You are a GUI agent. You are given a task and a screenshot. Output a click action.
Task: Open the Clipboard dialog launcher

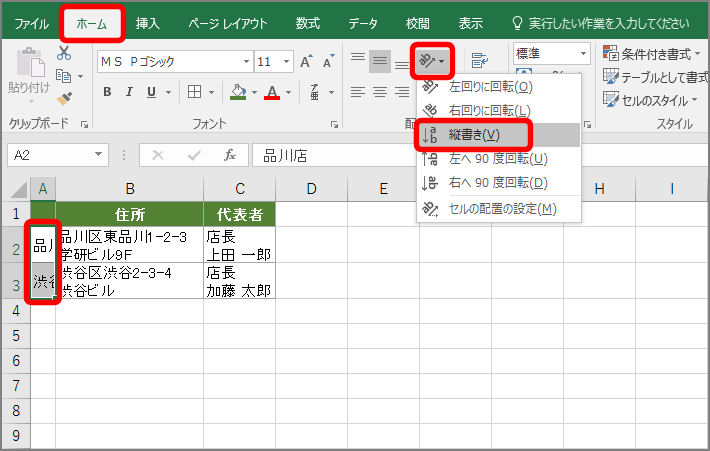click(84, 125)
